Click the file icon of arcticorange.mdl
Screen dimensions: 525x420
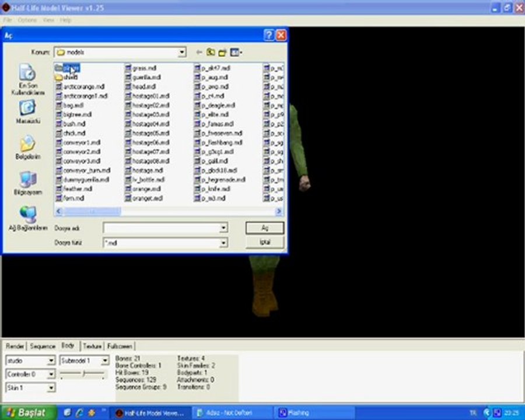(x=59, y=87)
